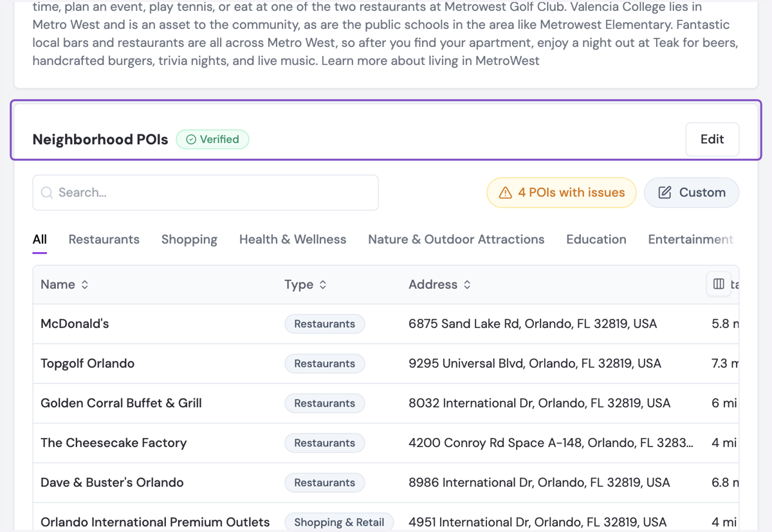Click address 8032 International Dr
The width and height of the screenshot is (772, 532).
coord(539,403)
